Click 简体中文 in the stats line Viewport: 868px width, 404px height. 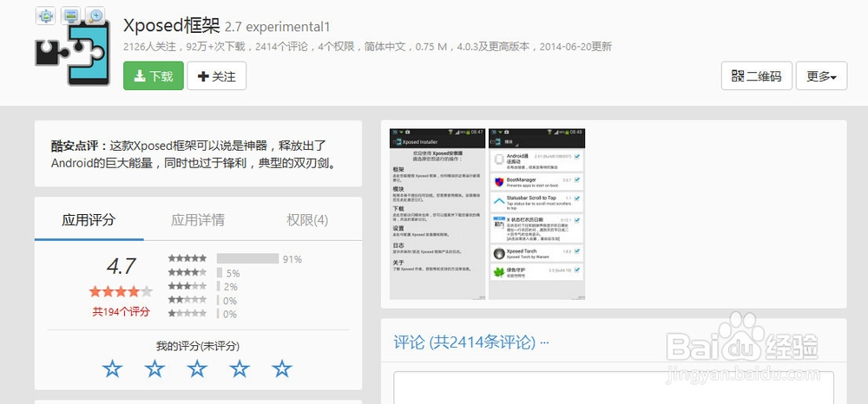tap(385, 47)
